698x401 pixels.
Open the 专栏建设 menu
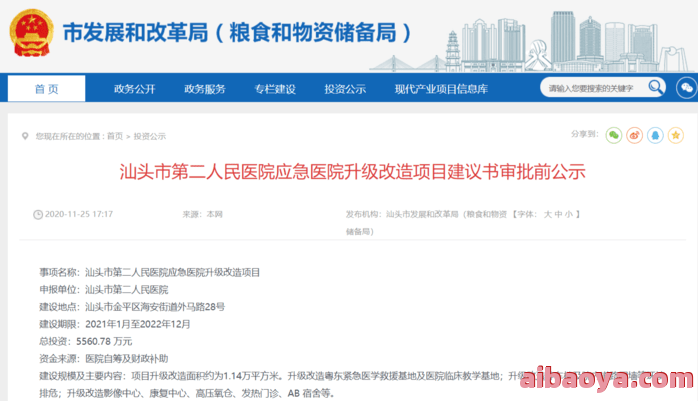pyautogui.click(x=275, y=89)
